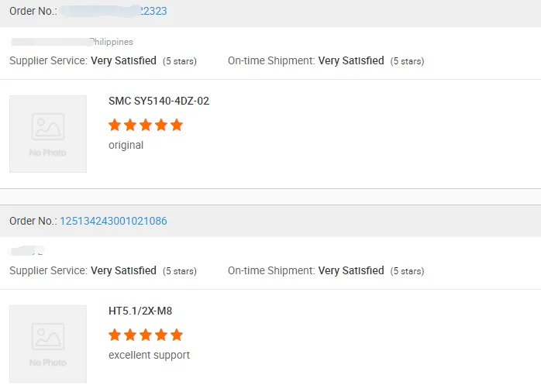Viewport: 541px width, 392px height.
Task: Click On-time Shipment rating for order 125134243001021086
Action: [x=351, y=270]
